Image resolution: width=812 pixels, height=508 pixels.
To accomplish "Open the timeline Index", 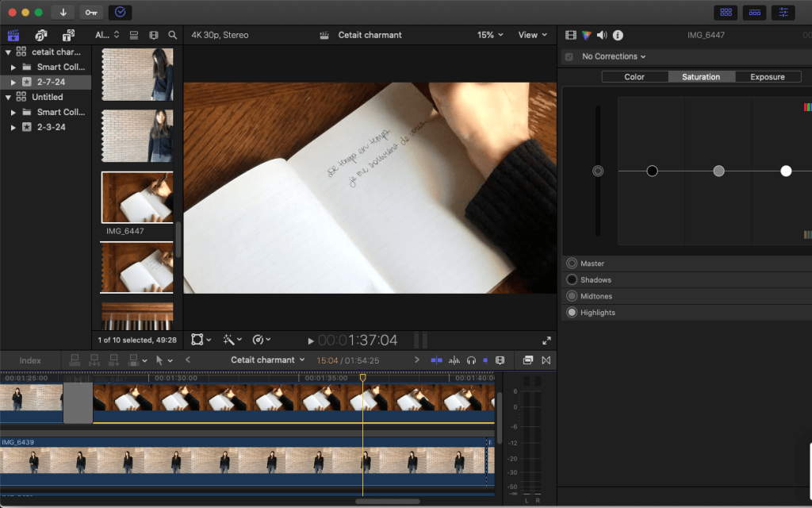I will coord(30,360).
